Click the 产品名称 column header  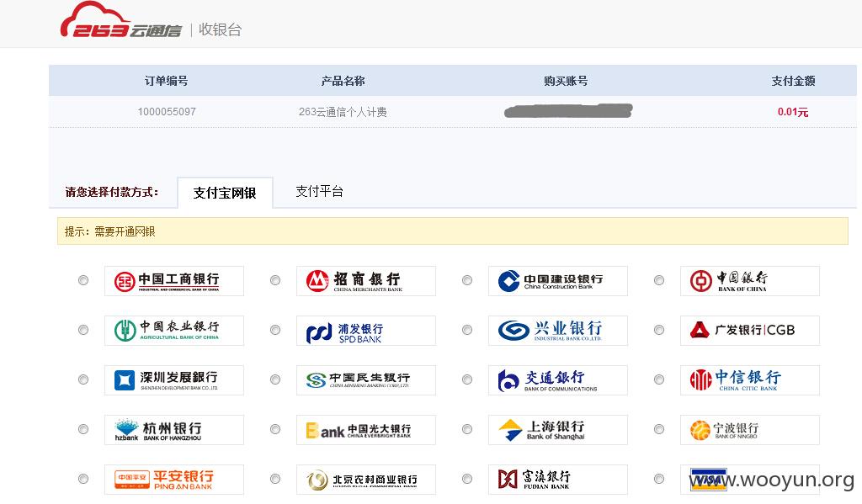click(x=343, y=81)
